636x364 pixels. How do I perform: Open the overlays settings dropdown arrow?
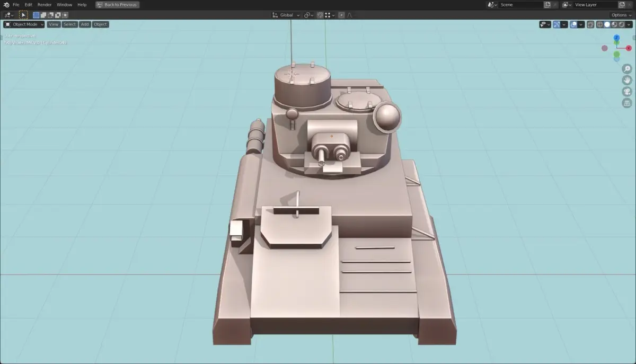coord(581,24)
